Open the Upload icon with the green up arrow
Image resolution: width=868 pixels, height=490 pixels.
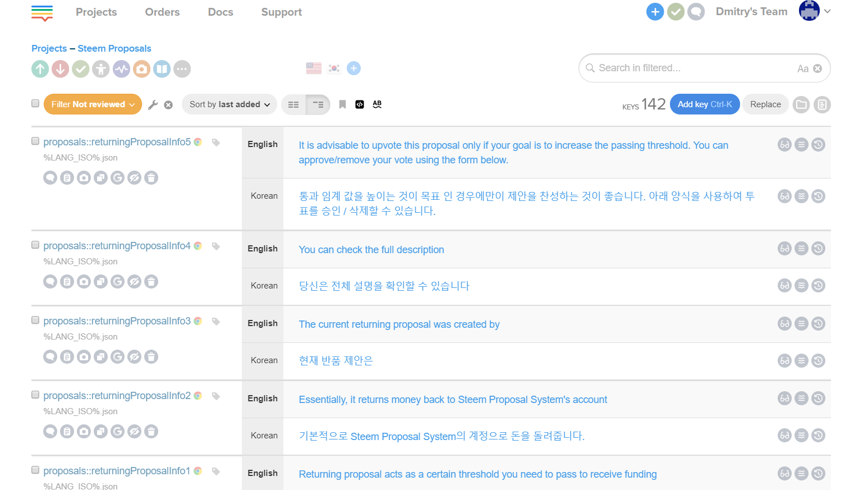[x=40, y=69]
